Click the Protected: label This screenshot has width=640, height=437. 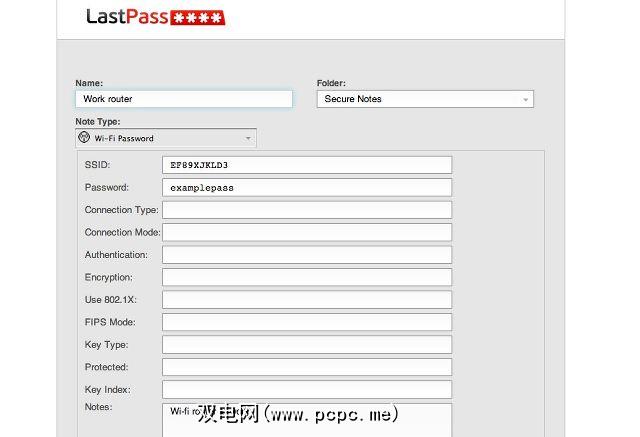pyautogui.click(x=107, y=367)
